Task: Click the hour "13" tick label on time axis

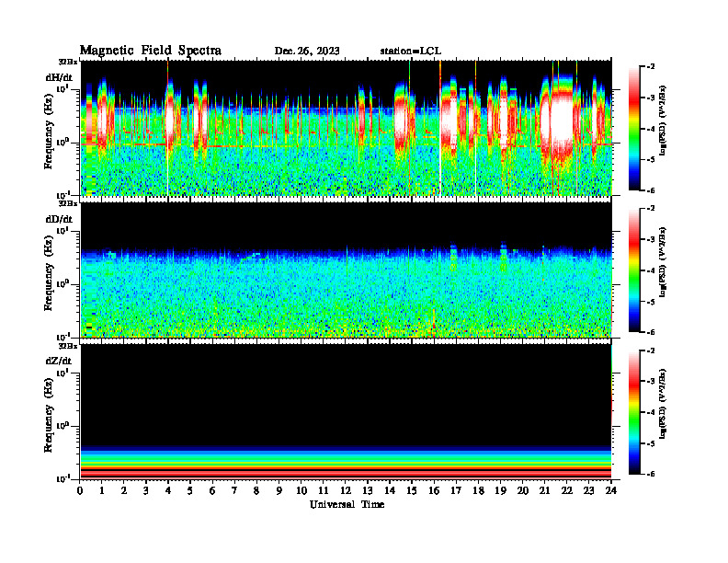Action: pyautogui.click(x=368, y=491)
